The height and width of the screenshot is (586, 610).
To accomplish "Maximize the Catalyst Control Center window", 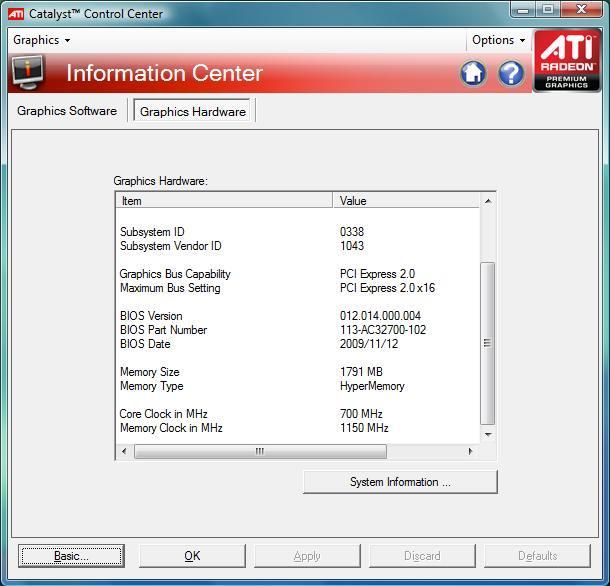I will (548, 10).
